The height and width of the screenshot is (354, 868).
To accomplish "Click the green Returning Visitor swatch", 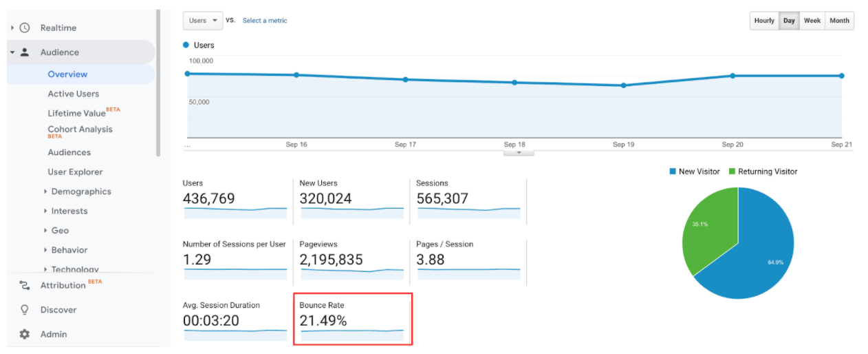I will click(733, 171).
